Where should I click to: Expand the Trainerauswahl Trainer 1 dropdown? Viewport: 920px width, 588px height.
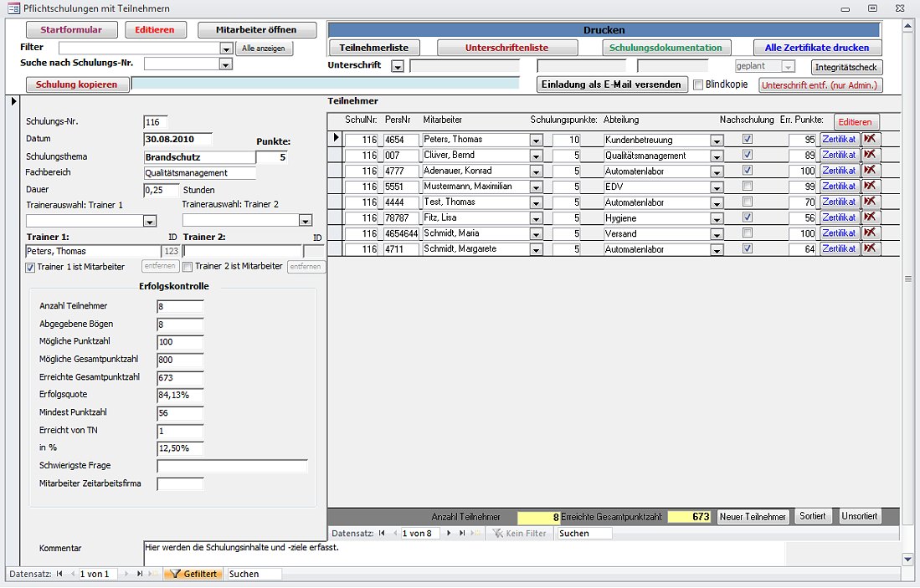(x=150, y=221)
